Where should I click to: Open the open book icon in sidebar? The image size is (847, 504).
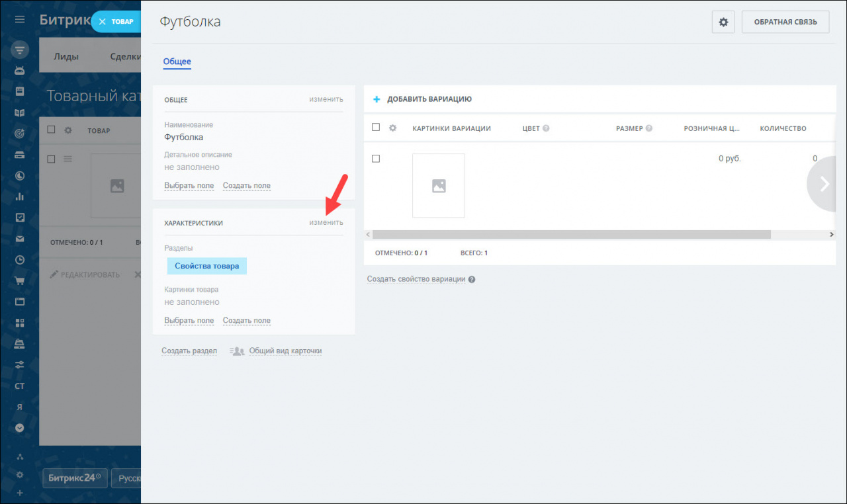pos(20,112)
